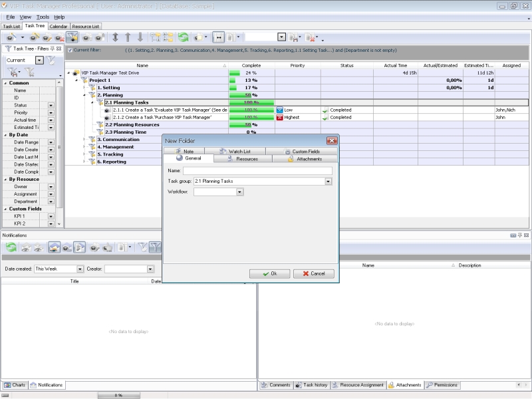Toggle the column auto-width button
Screen dimensions: 532x399
pos(219,37)
